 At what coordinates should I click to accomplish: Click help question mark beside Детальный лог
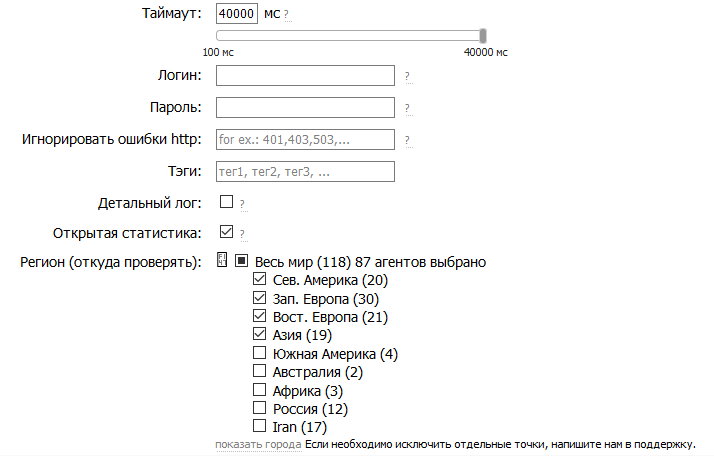point(243,204)
